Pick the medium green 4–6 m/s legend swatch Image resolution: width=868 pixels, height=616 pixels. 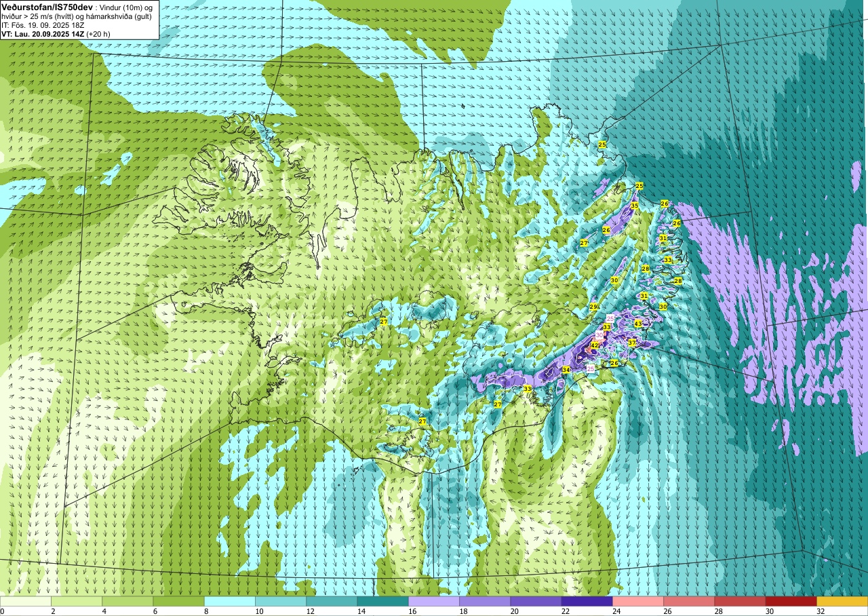(x=127, y=601)
